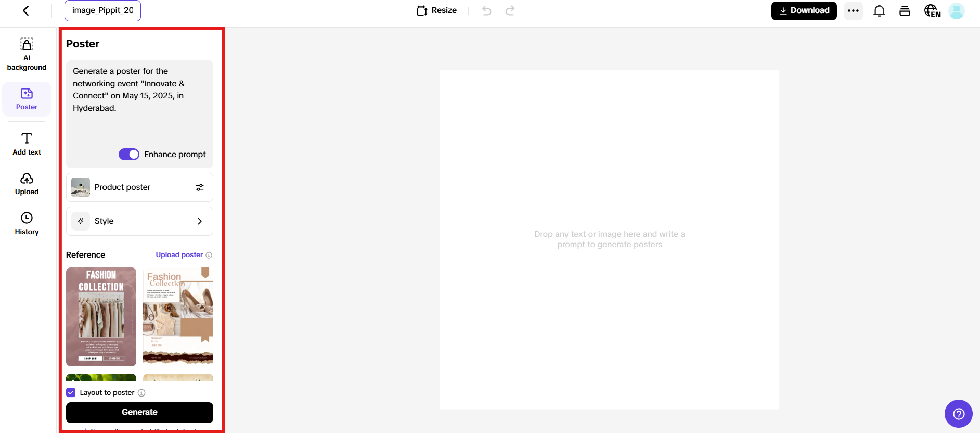Open the user profile avatar

(x=957, y=11)
